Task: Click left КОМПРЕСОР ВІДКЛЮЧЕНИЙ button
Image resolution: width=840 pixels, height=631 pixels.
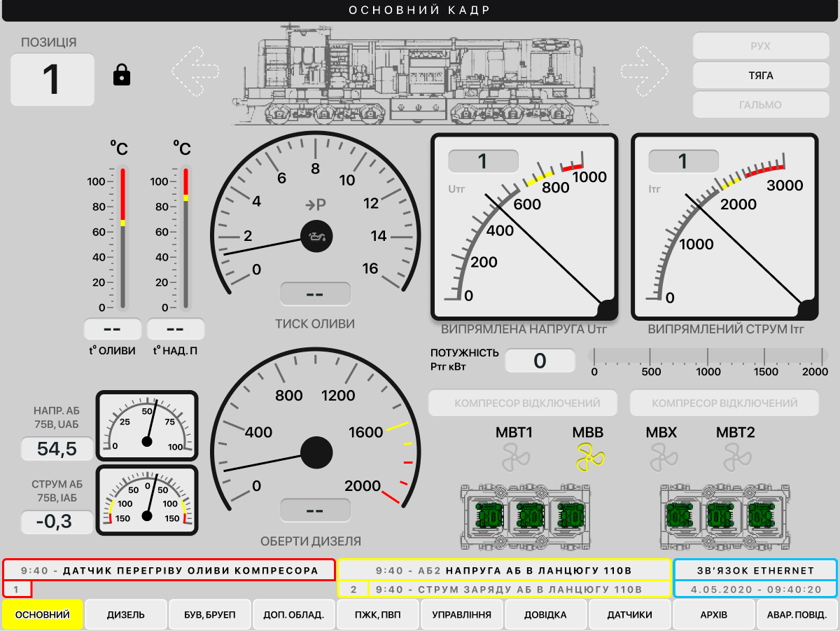Action: 523,403
